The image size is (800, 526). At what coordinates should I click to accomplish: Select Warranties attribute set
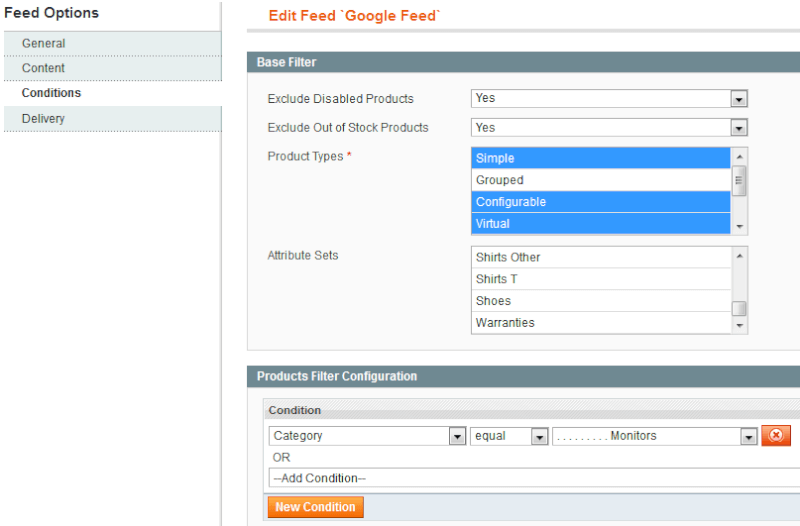pyautogui.click(x=601, y=323)
